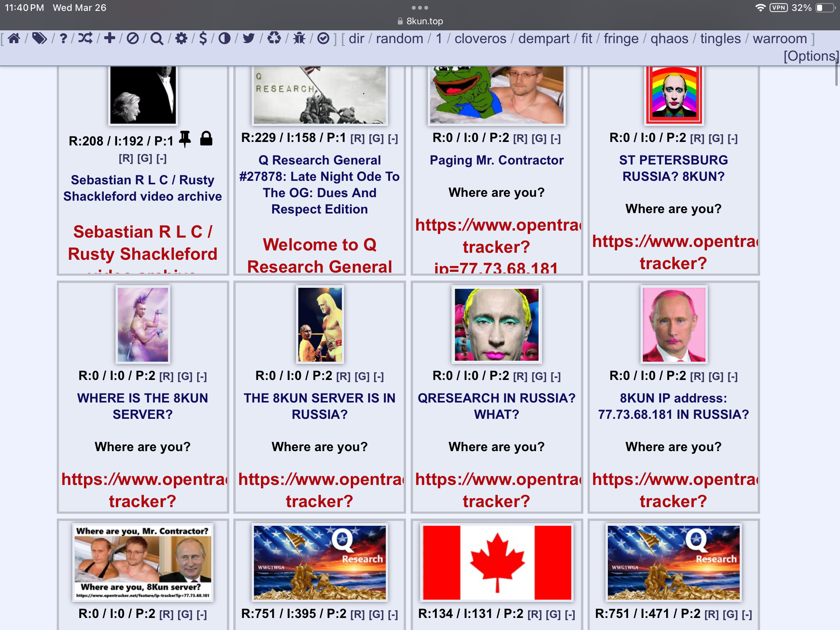
Task: Open the tingles board link
Action: pyautogui.click(x=720, y=38)
